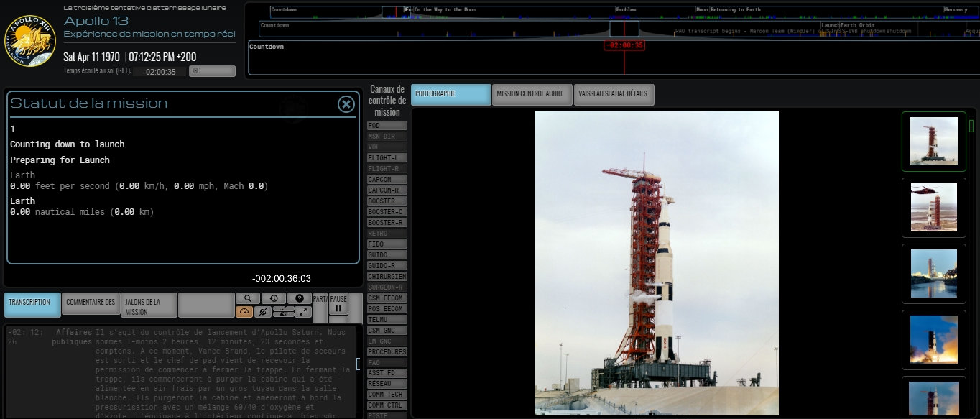Toggle the CAPCOM audio channel
Screen dimensions: 980x419
pos(387,180)
